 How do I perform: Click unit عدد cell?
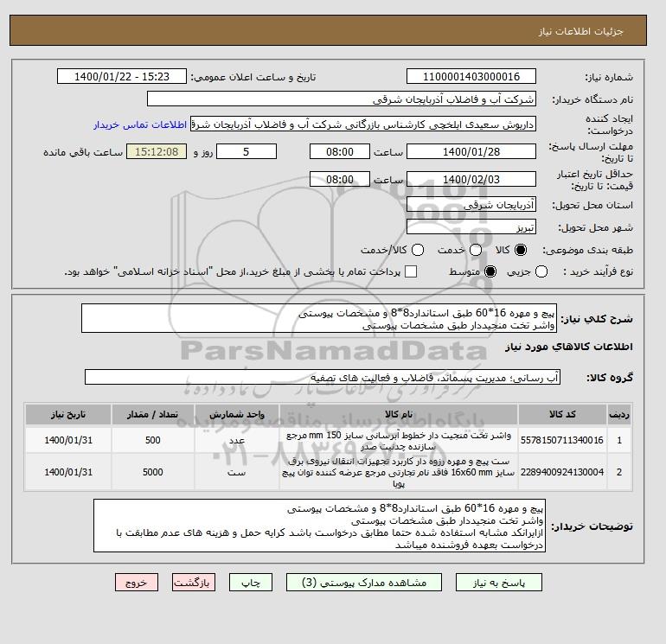pyautogui.click(x=237, y=440)
